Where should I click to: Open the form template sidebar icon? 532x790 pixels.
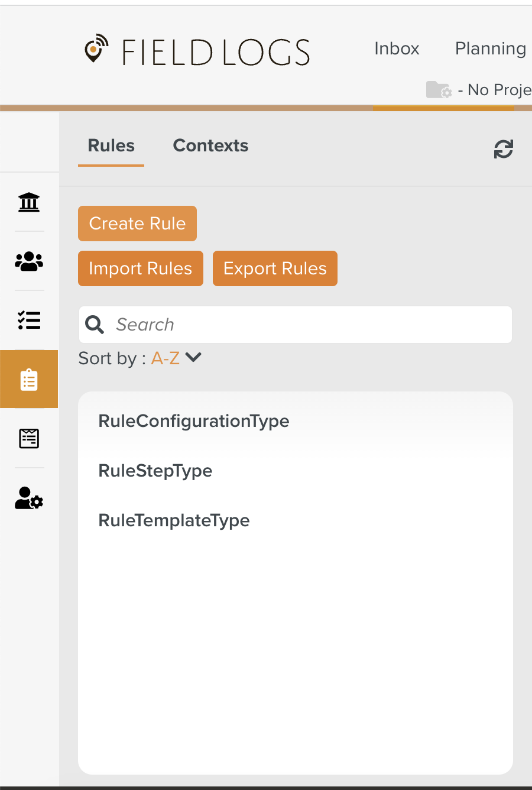coord(29,439)
